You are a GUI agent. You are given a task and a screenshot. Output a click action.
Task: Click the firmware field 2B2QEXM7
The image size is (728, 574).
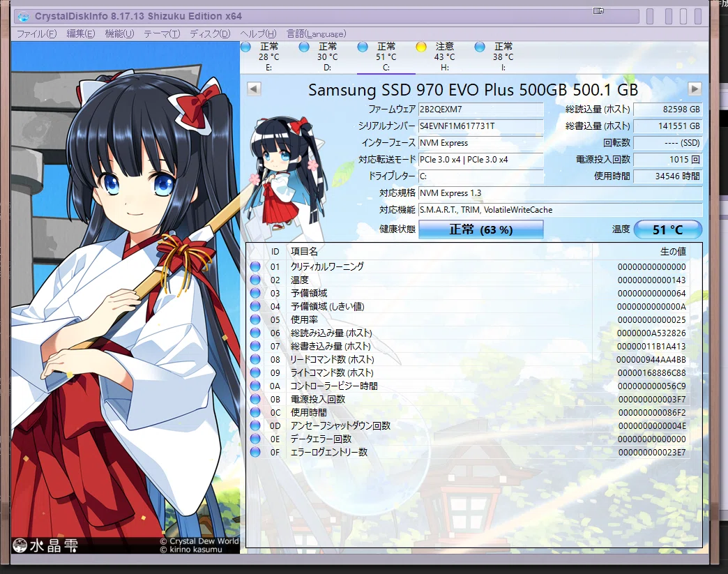(481, 109)
